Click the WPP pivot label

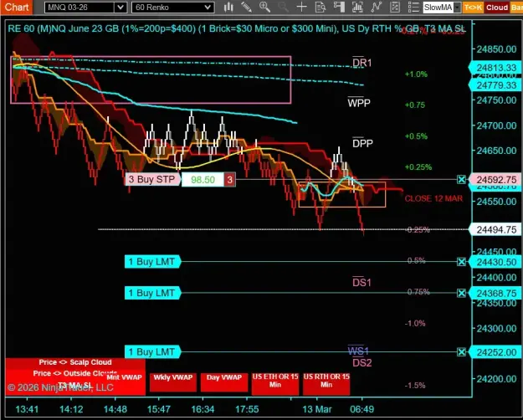(x=359, y=103)
